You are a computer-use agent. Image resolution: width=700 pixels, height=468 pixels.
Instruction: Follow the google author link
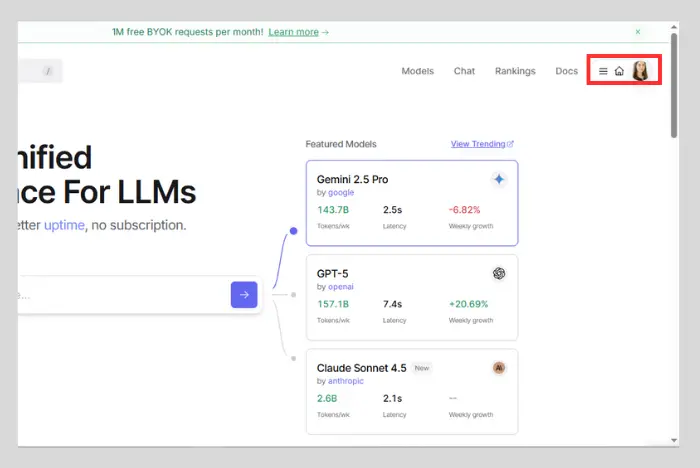tap(341, 192)
